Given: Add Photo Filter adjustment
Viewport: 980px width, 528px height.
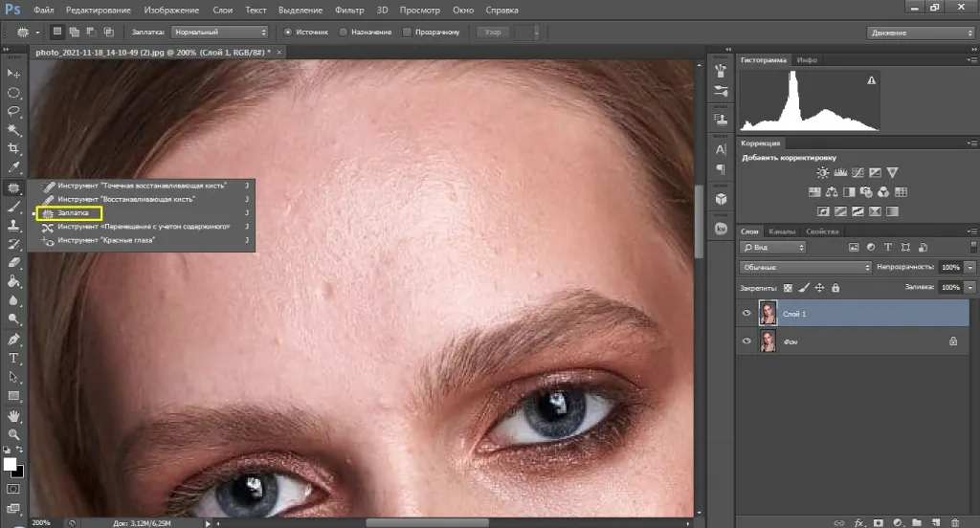Looking at the screenshot, I should [866, 192].
